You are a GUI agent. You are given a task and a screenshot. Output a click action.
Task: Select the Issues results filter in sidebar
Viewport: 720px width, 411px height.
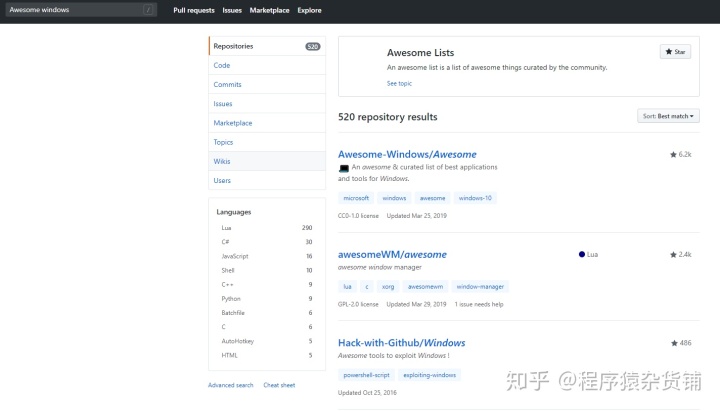(x=267, y=104)
